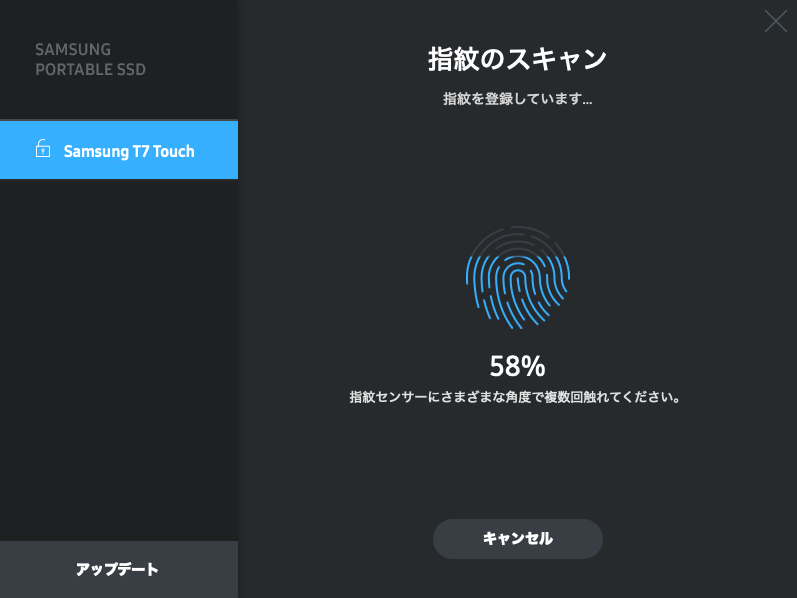The width and height of the screenshot is (797, 598).
Task: Click the 58% scan progress value
Action: (517, 366)
